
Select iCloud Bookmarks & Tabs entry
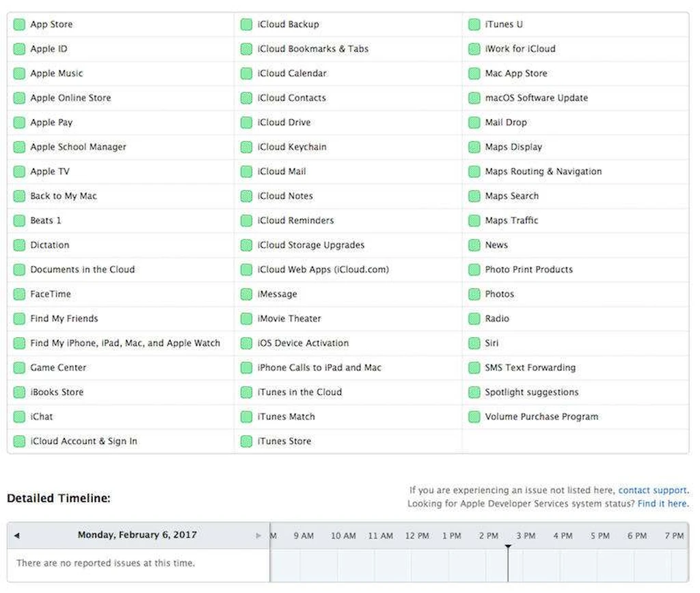pyautogui.click(x=313, y=49)
